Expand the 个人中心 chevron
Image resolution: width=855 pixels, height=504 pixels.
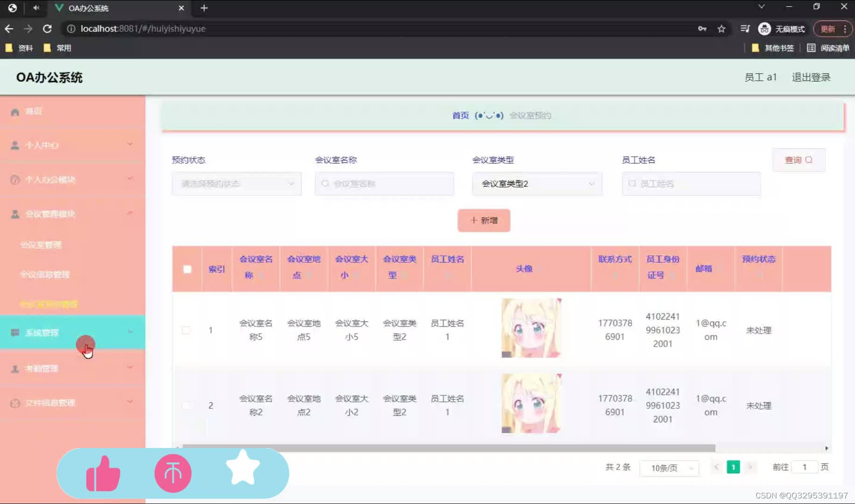[x=130, y=144]
